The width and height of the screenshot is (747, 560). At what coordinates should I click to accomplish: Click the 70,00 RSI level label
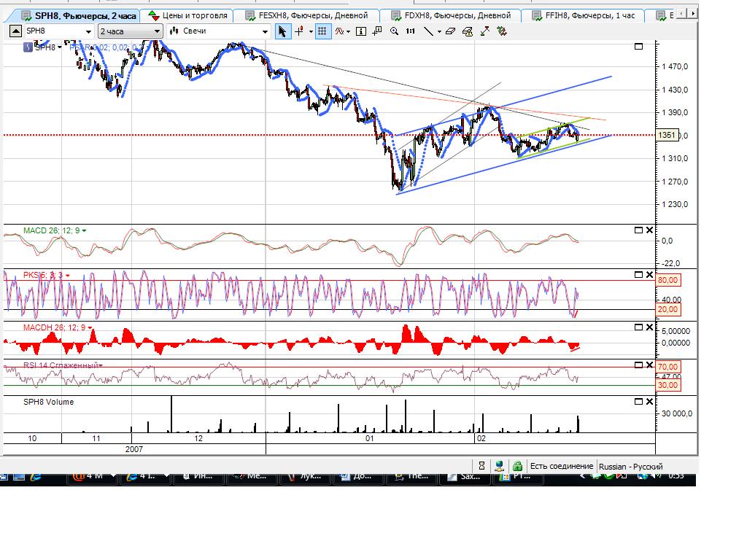pyautogui.click(x=668, y=367)
